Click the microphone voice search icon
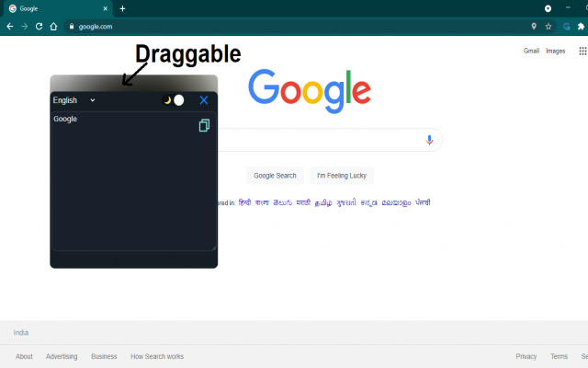 [429, 140]
